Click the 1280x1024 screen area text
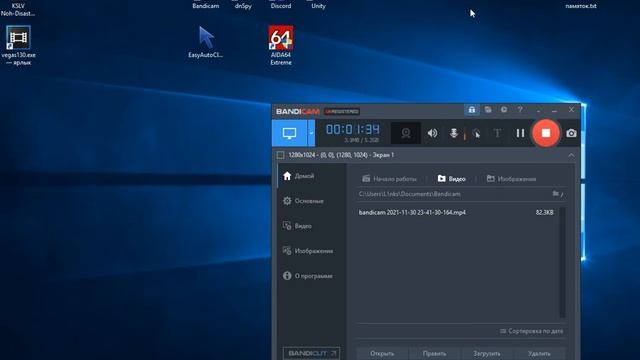This screenshot has height=360, width=640. pos(341,155)
